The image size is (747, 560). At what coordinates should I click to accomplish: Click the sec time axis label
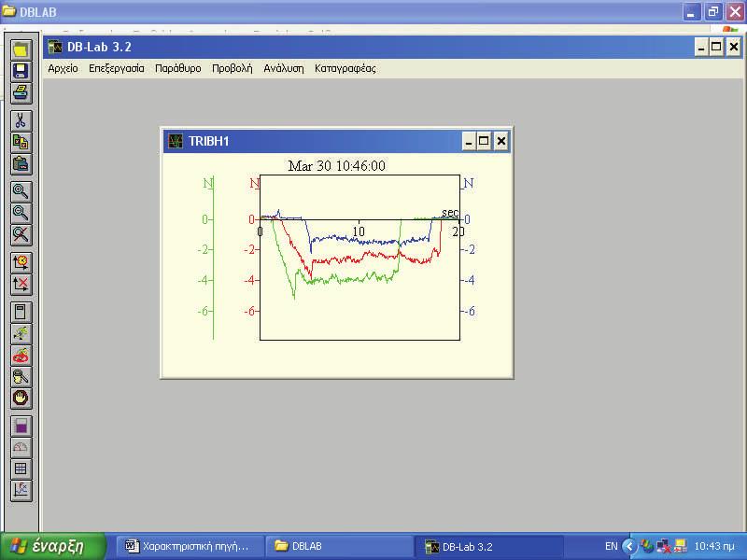coord(450,213)
